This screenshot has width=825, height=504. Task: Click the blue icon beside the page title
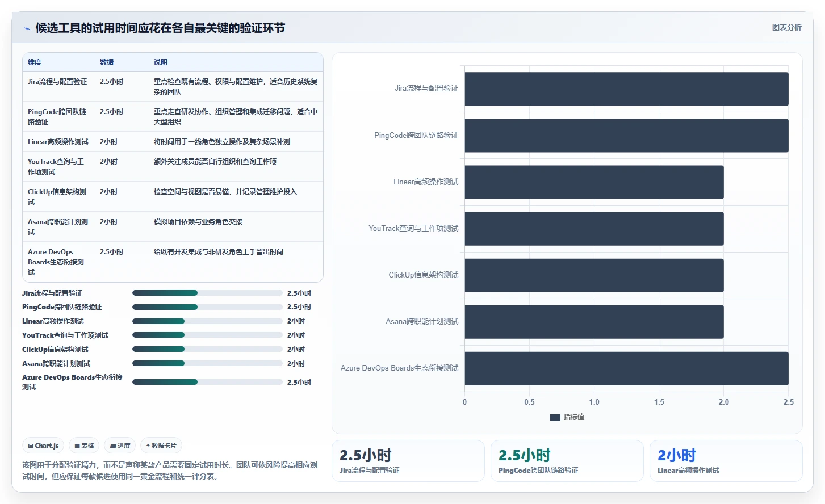27,28
